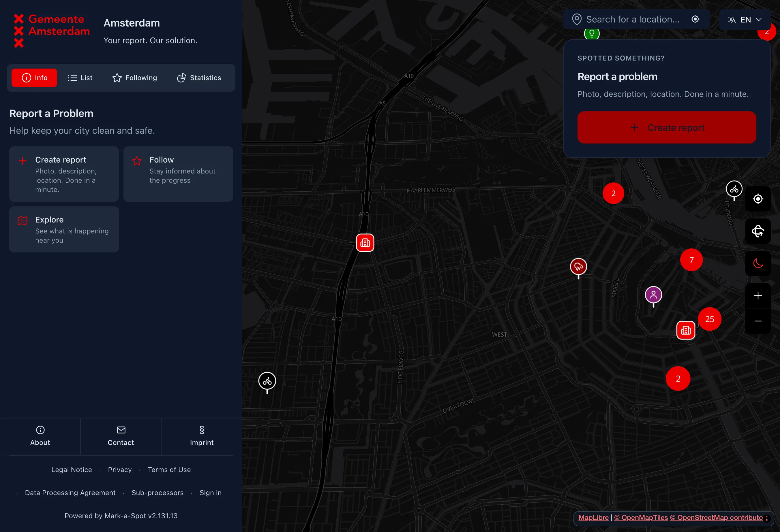The image size is (780, 532).
Task: Open the List tab
Action: 80,78
